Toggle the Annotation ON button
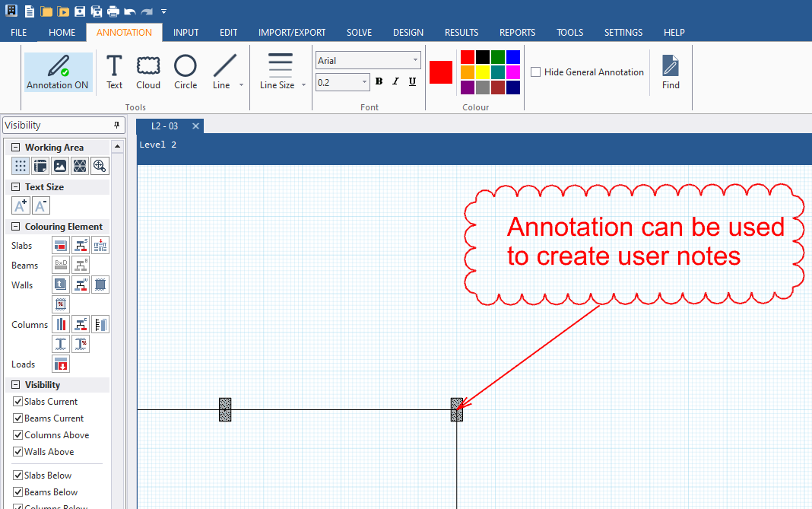Viewport: 812px width, 509px height. (58, 72)
